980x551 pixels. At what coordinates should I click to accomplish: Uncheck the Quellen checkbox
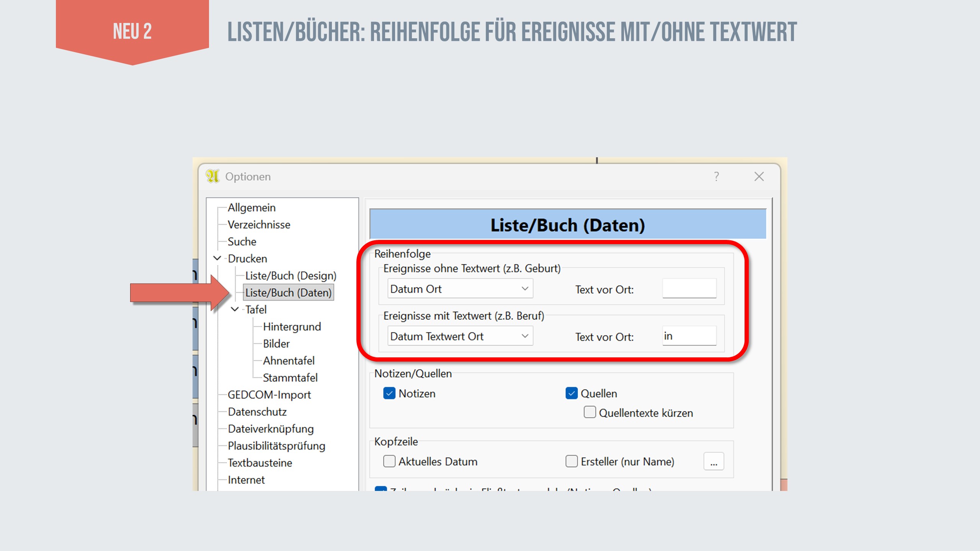pyautogui.click(x=571, y=393)
